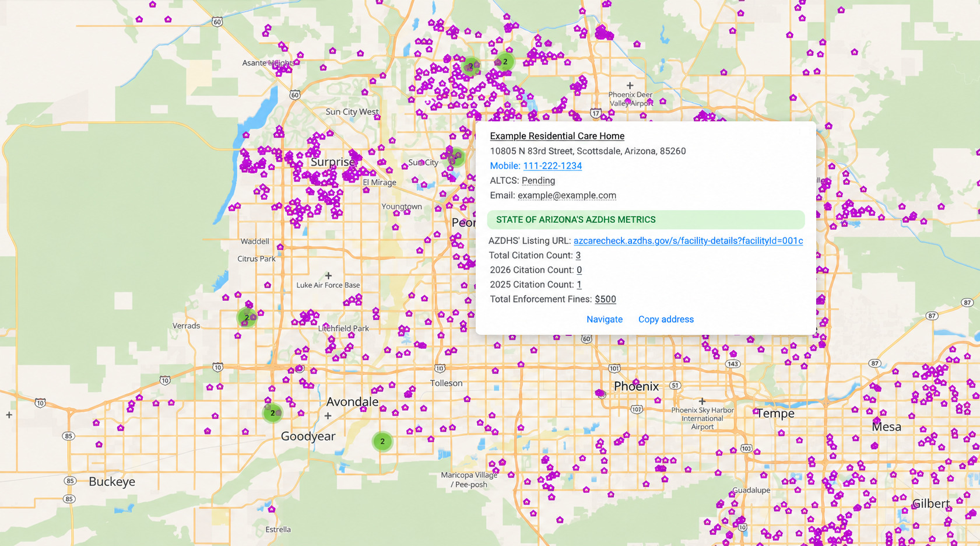Image resolution: width=980 pixels, height=546 pixels.
Task: Select the airport cross icon at Phoenix Deer Valley Airport
Action: tap(630, 85)
